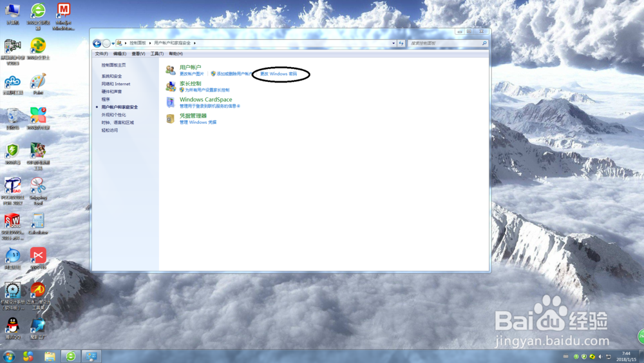Open the 帮助(H) menu
644x363 pixels.
point(176,54)
